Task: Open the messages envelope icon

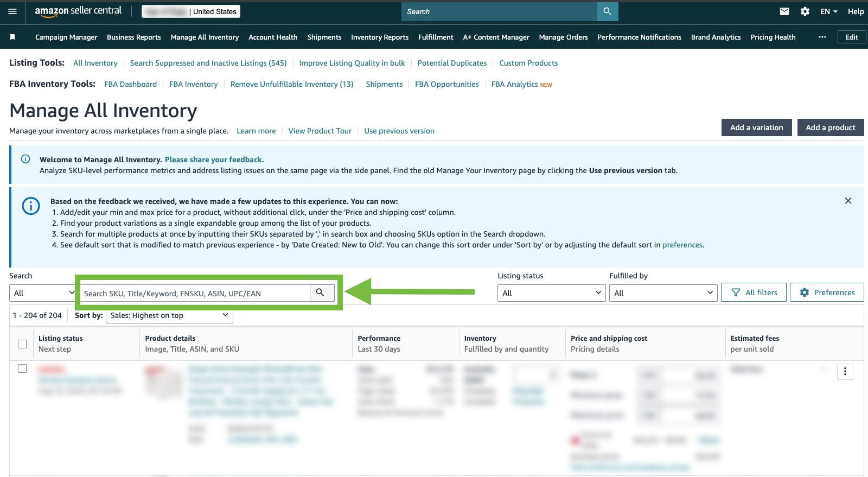Action: (x=784, y=11)
